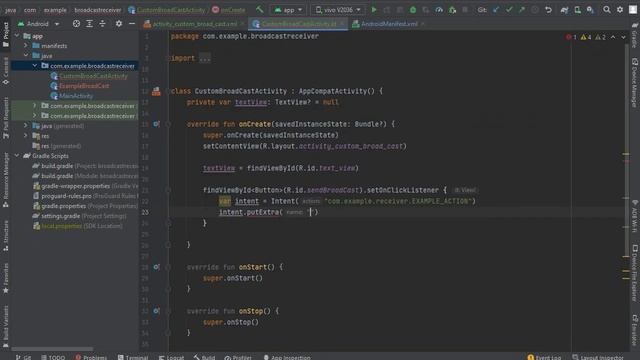
Task: Open MainActivity file in tree
Action: click(76, 96)
